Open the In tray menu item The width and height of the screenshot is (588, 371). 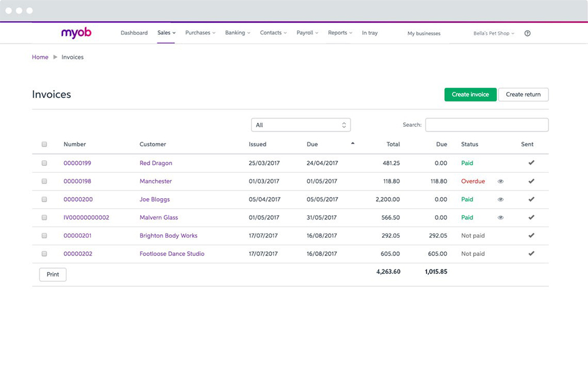(369, 33)
